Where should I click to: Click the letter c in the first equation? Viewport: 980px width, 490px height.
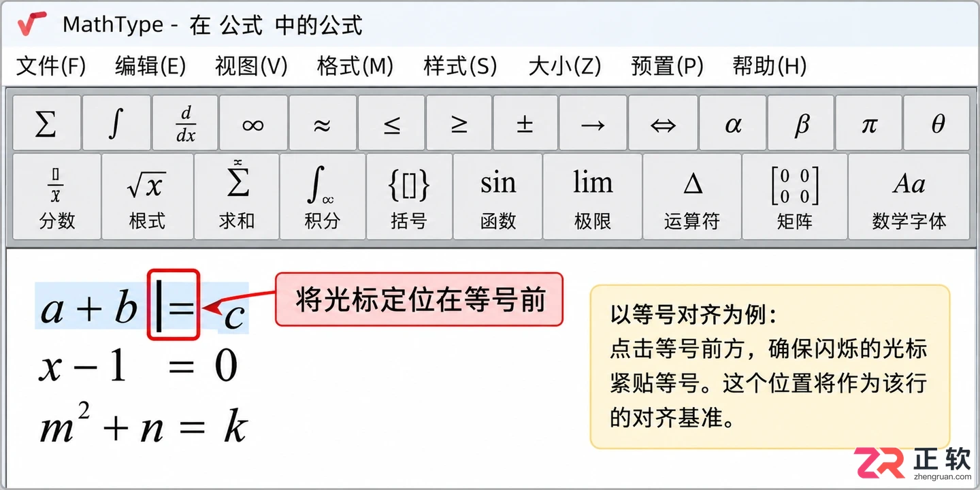click(x=234, y=315)
